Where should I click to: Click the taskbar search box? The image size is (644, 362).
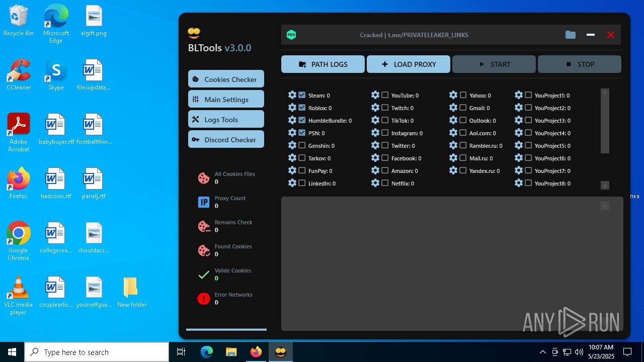[97, 352]
